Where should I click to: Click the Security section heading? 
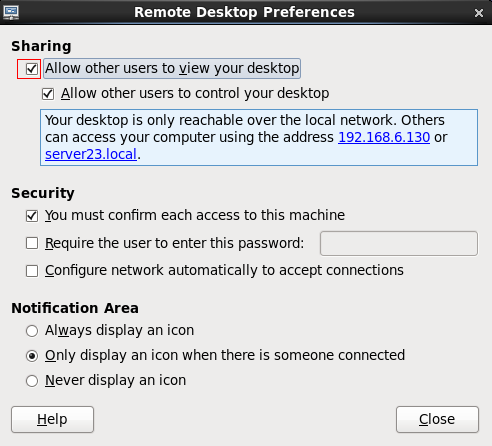click(x=43, y=193)
